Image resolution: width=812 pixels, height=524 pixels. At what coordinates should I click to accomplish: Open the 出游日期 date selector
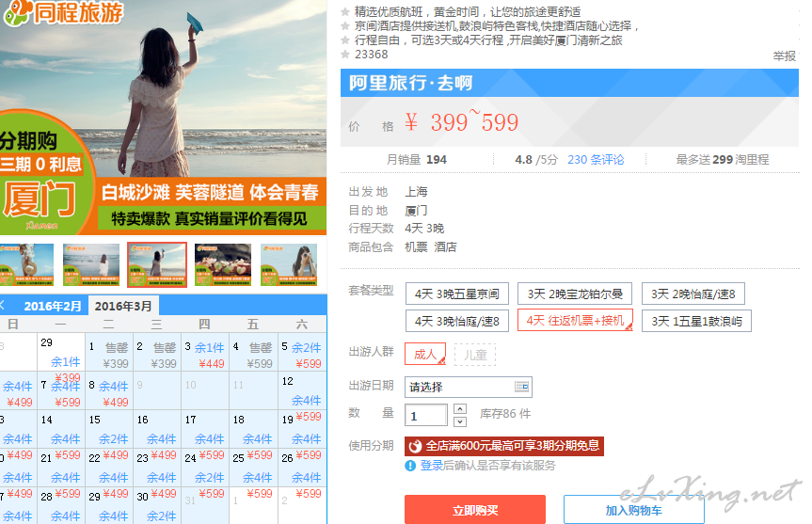pos(469,387)
